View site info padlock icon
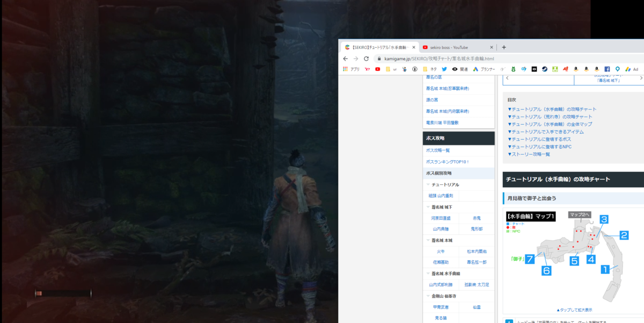644x323 pixels. click(379, 59)
